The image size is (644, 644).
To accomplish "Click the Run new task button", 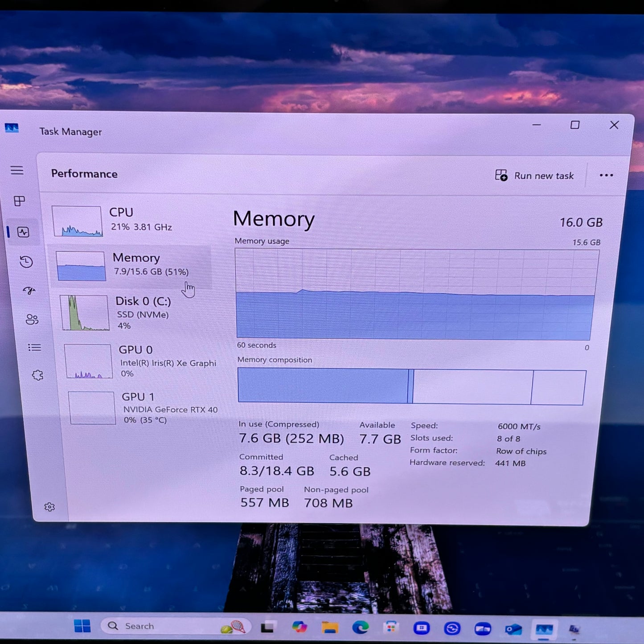I will [x=535, y=175].
